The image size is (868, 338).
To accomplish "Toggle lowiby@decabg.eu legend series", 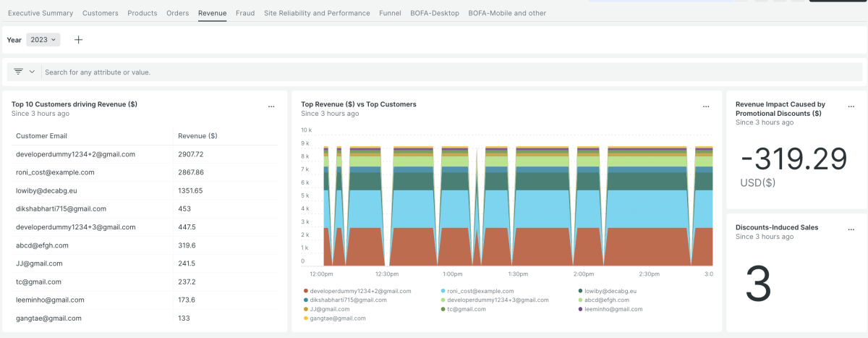I will [x=612, y=290].
